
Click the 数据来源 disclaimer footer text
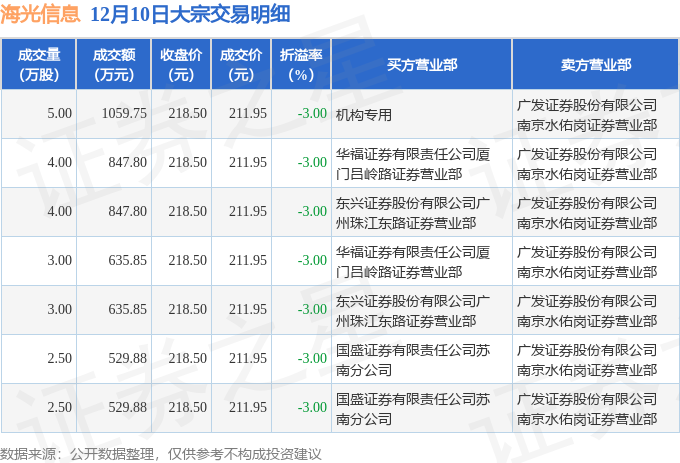point(161,454)
